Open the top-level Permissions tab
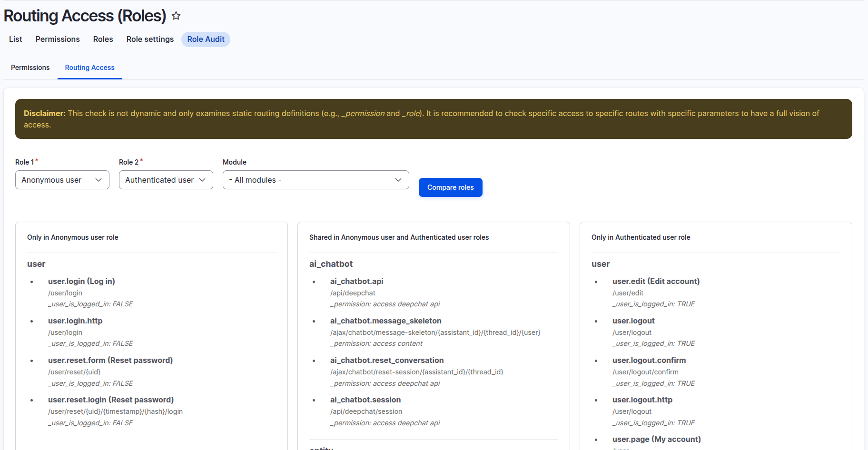The height and width of the screenshot is (450, 868). (58, 39)
